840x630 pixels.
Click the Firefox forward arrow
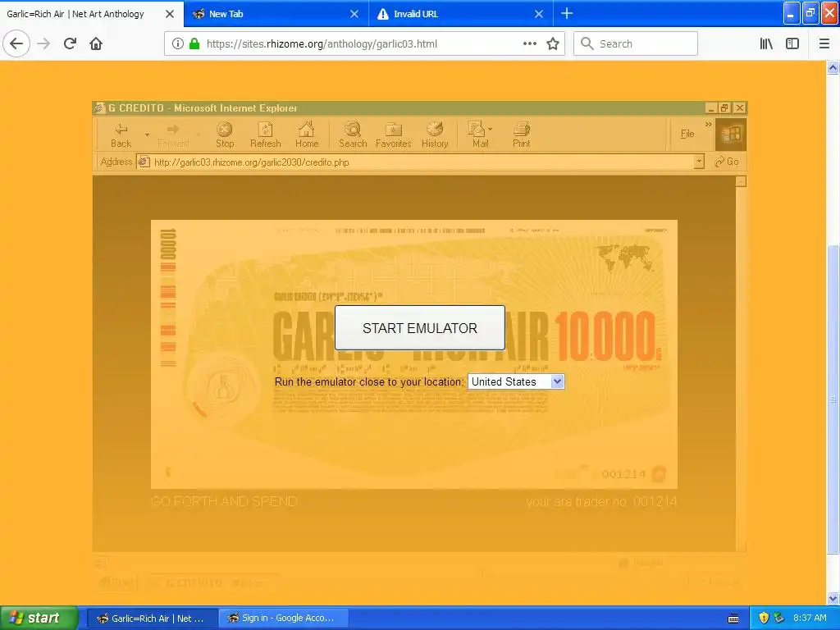click(43, 44)
